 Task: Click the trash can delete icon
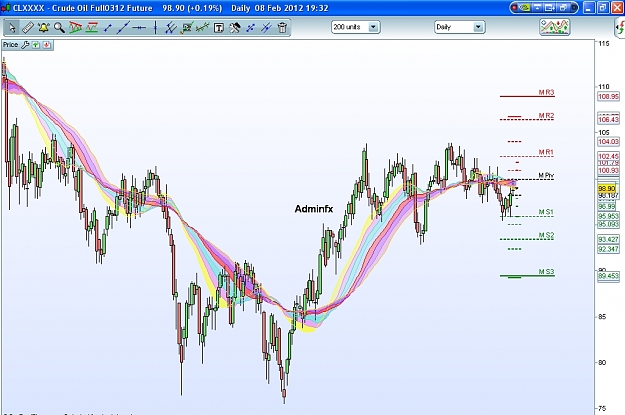pyautogui.click(x=282, y=28)
